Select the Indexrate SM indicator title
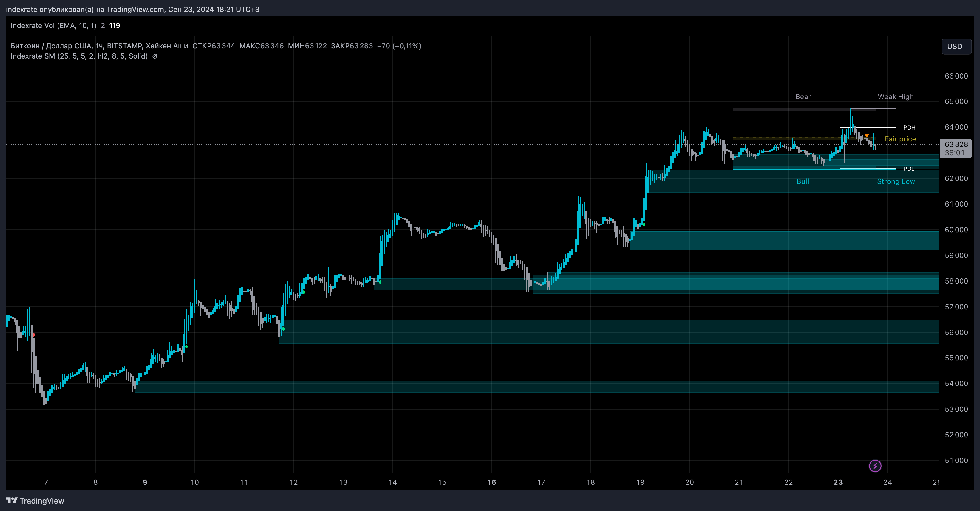 pyautogui.click(x=79, y=56)
